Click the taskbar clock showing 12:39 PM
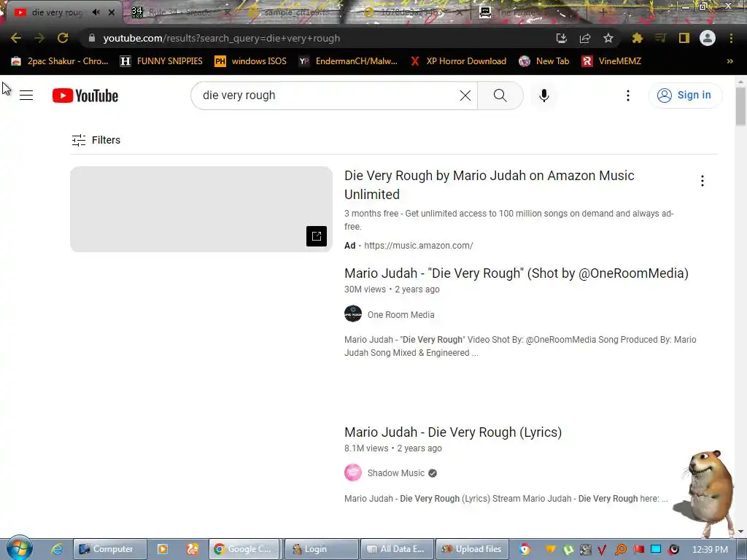Screen dimensions: 747x560 [710, 549]
